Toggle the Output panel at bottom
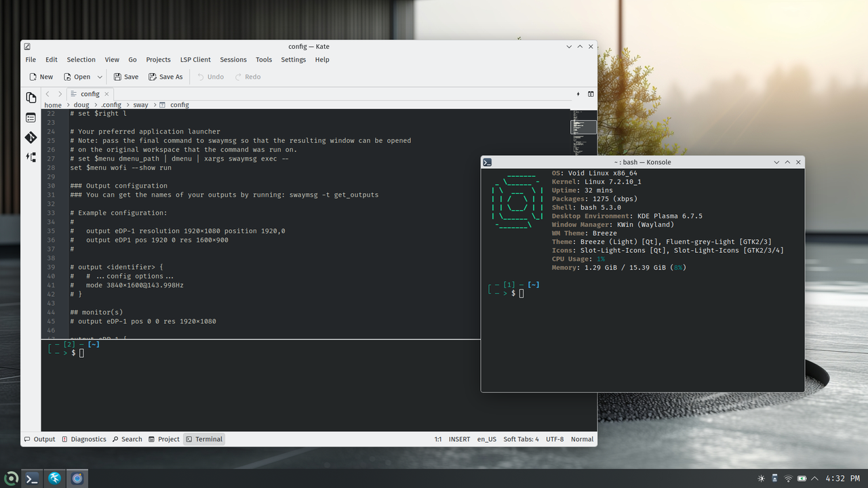Image resolution: width=868 pixels, height=488 pixels. [x=40, y=439]
